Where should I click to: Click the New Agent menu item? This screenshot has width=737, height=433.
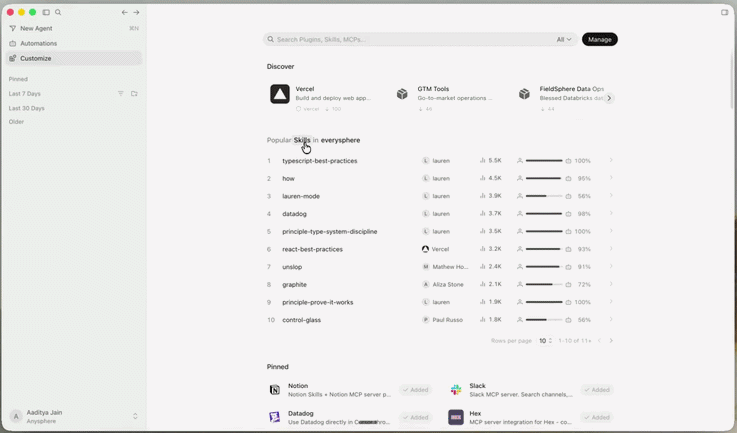pyautogui.click(x=74, y=28)
